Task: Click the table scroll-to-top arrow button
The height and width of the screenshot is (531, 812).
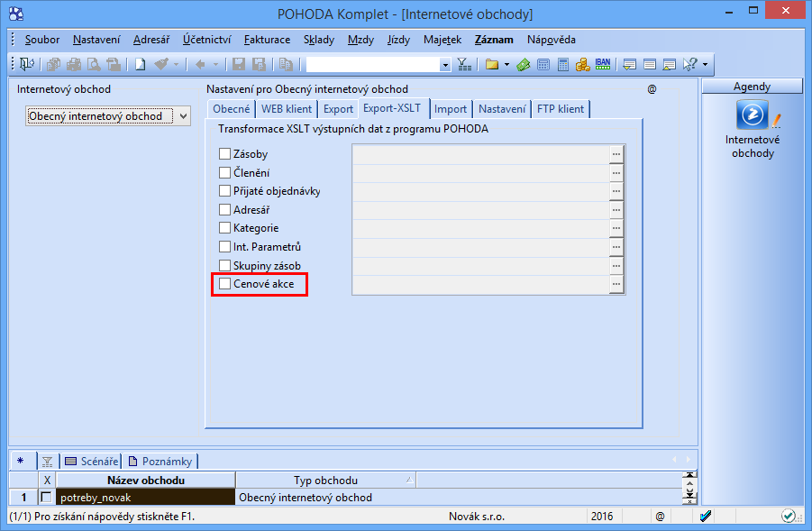Action: point(689,474)
